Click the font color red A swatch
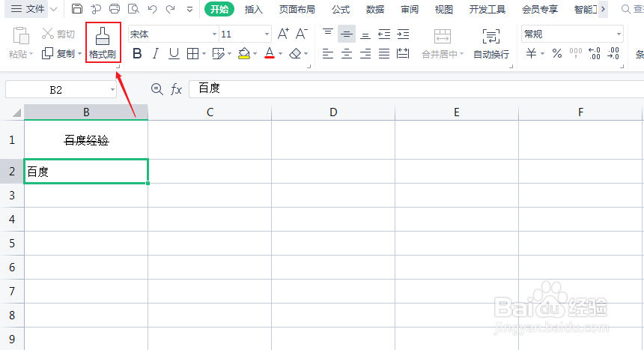This screenshot has height=350, width=644. tap(270, 53)
